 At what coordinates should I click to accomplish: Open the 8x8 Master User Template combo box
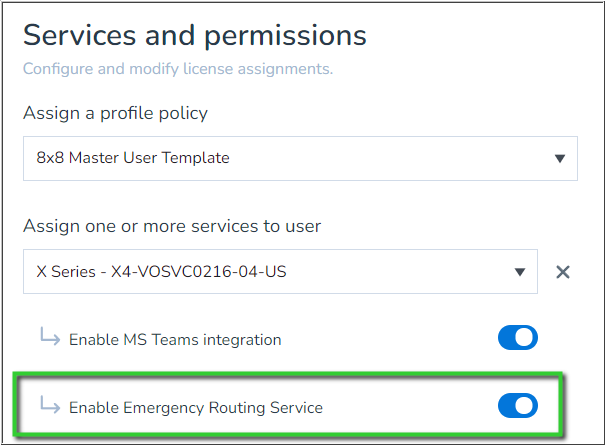[x=300, y=158]
